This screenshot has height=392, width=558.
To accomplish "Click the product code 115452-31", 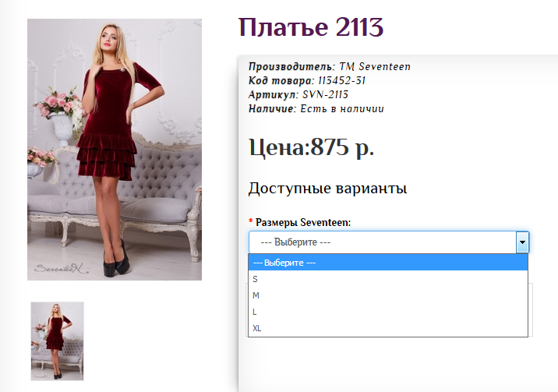I will tap(340, 81).
